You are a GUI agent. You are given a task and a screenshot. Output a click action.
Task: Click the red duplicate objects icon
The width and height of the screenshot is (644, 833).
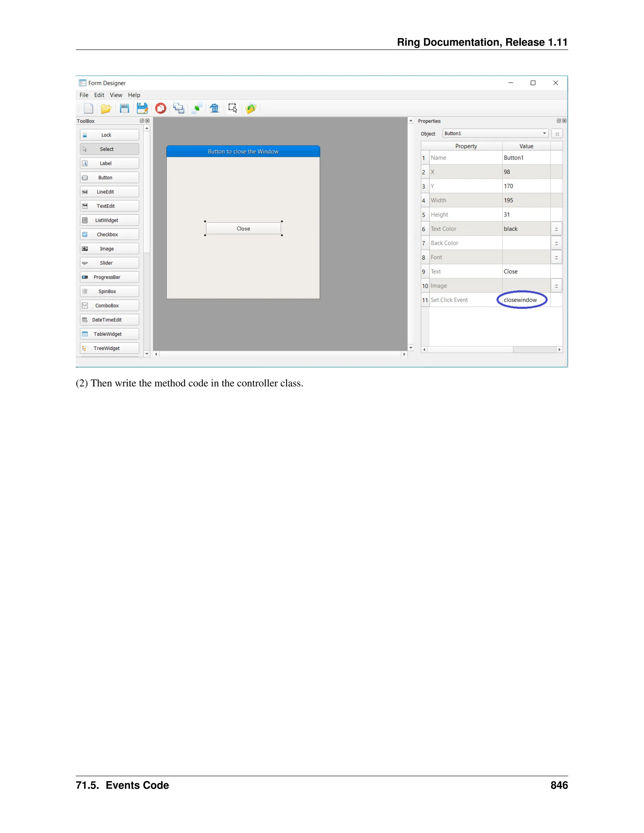[161, 109]
